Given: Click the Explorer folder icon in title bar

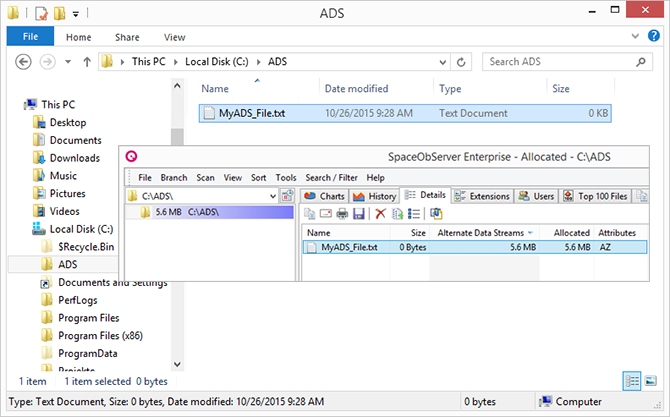Looking at the screenshot, I should tap(13, 13).
